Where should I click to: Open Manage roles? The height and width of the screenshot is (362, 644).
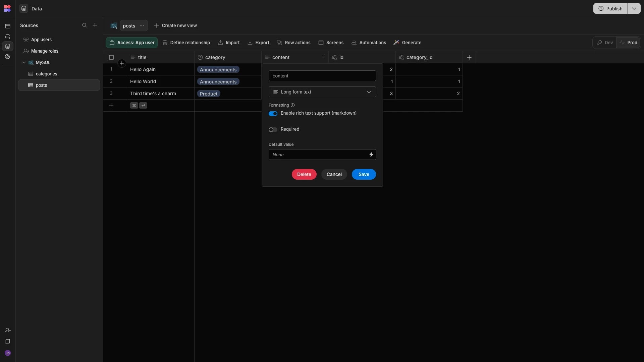coord(59,51)
